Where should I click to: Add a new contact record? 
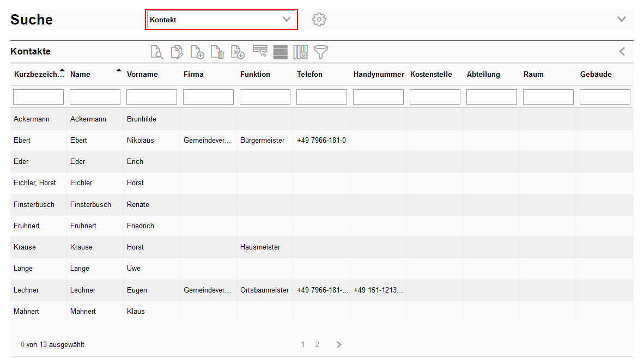pyautogui.click(x=197, y=52)
